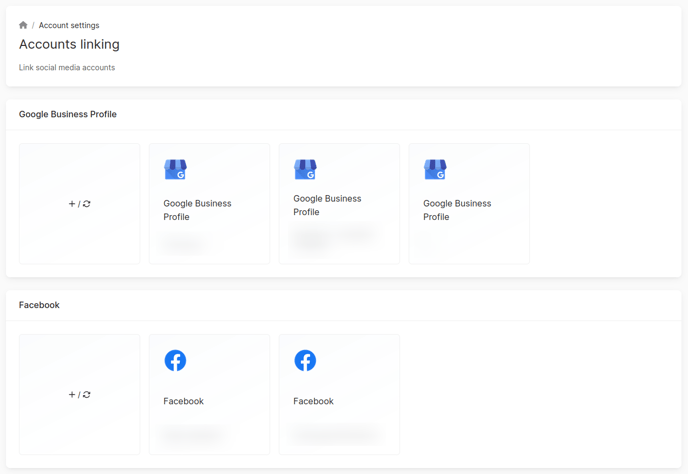Open the Account settings breadcrumb link
Image resolution: width=688 pixels, height=474 pixels.
(x=69, y=25)
